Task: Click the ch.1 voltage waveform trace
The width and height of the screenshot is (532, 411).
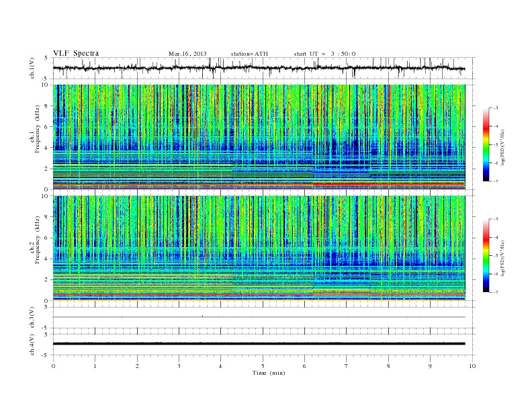Action: point(259,68)
